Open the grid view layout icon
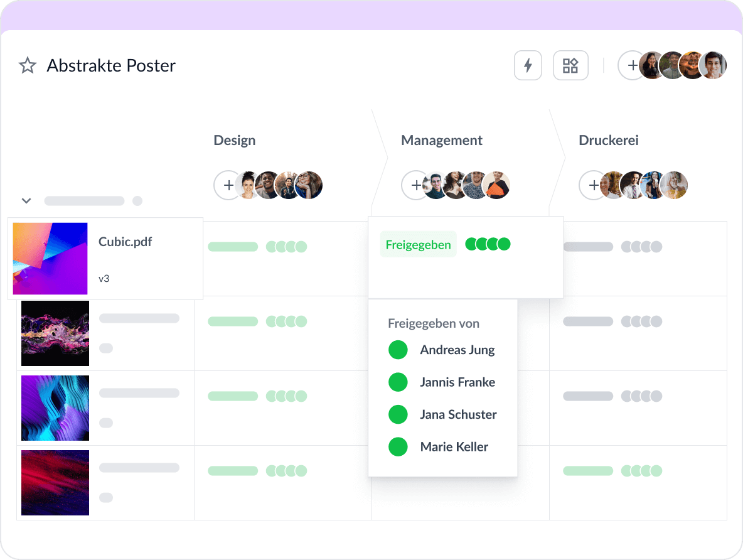The height and width of the screenshot is (560, 743). click(570, 65)
